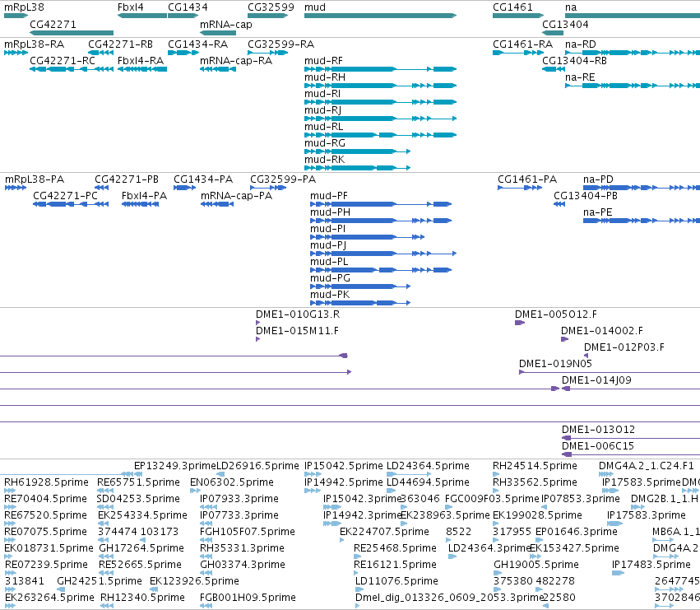Select protein CG13404-PB
This screenshot has width=700, height=610.
pyautogui.click(x=559, y=204)
